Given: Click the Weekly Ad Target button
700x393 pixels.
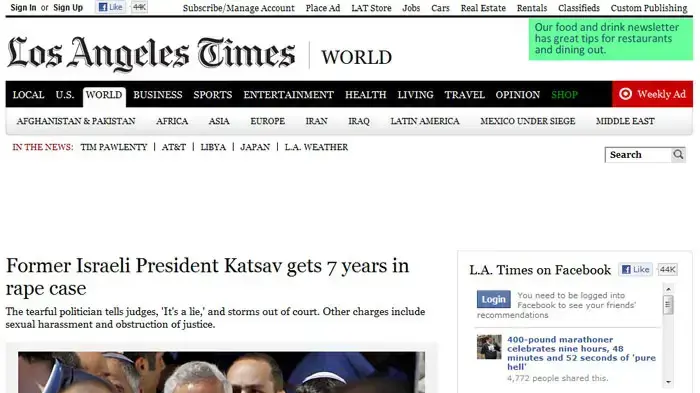Looking at the screenshot, I should (x=652, y=94).
